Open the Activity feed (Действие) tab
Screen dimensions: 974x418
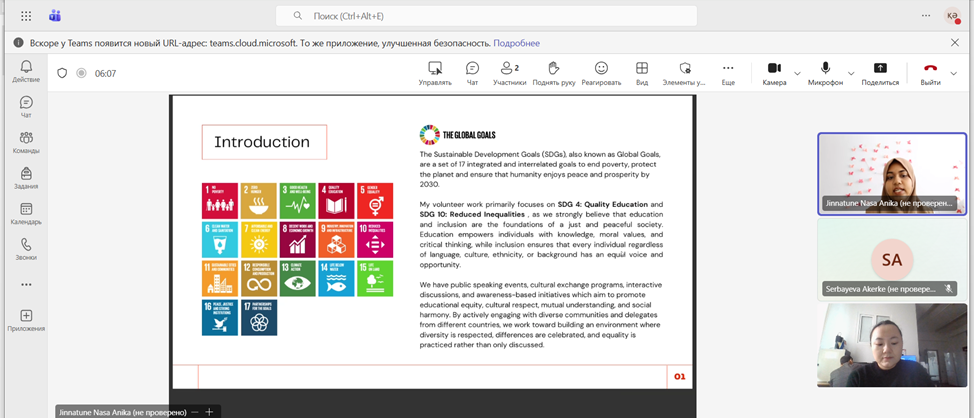pos(26,71)
